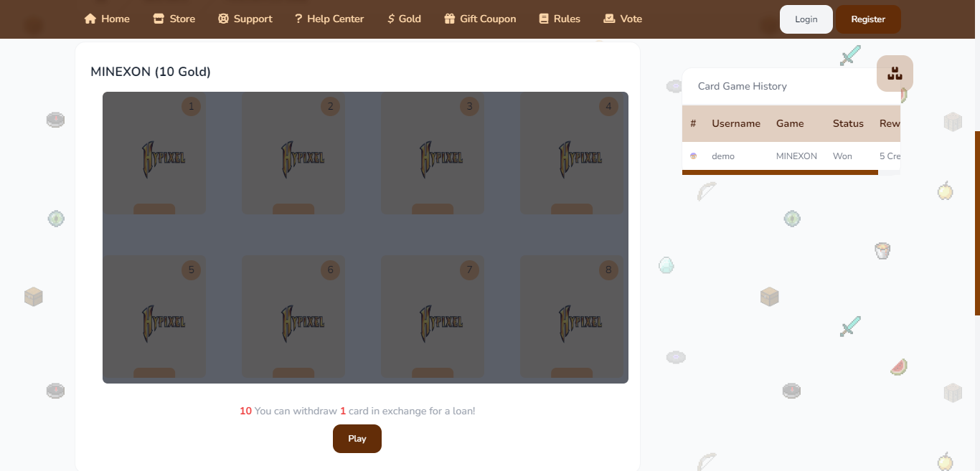
Task: Click the Home house icon
Action: click(90, 19)
